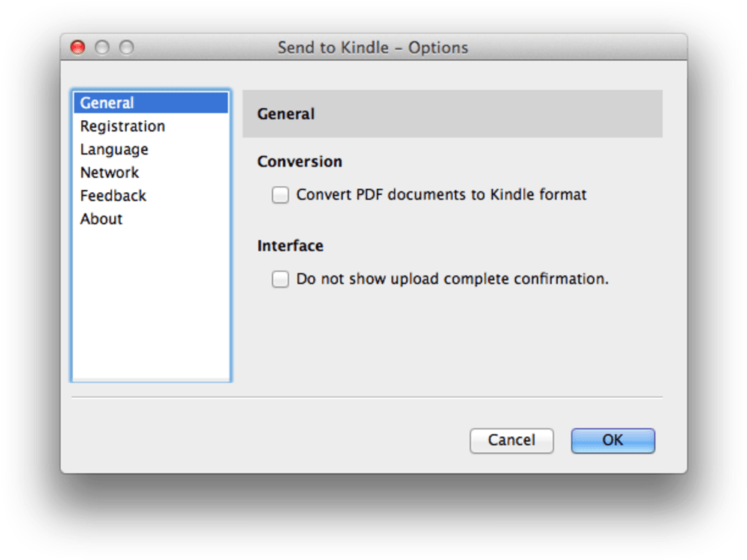This screenshot has height=560, width=747.
Task: Click the gray General header banner
Action: point(453,114)
